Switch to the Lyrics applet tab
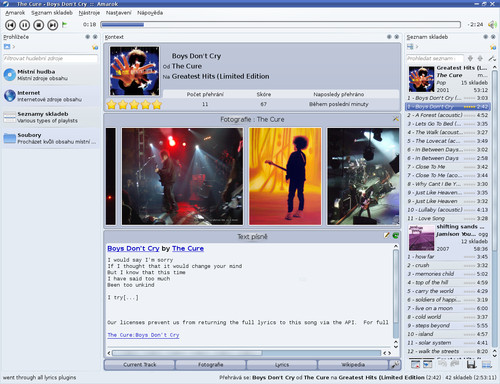Image resolution: width=500 pixels, height=384 pixels. 282,365
